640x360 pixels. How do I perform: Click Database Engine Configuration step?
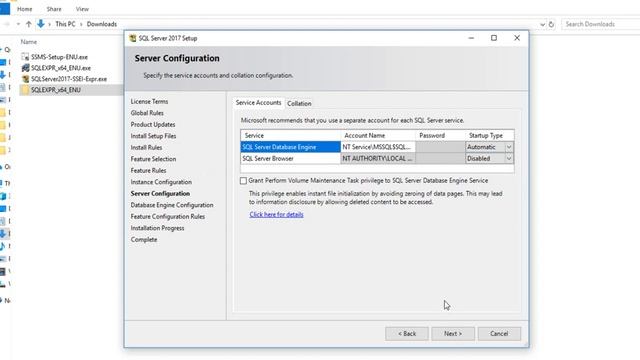[x=172, y=205]
